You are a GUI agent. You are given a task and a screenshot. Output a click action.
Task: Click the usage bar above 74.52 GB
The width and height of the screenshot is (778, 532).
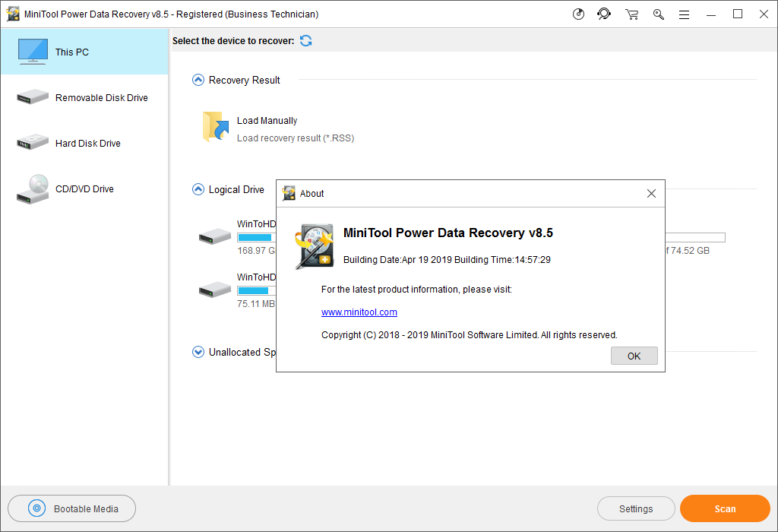coord(695,237)
